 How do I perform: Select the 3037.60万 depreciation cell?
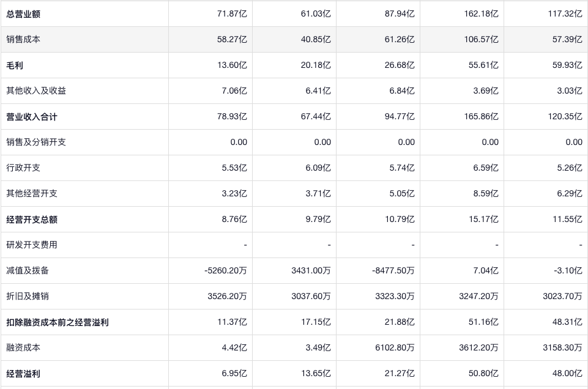tap(311, 296)
